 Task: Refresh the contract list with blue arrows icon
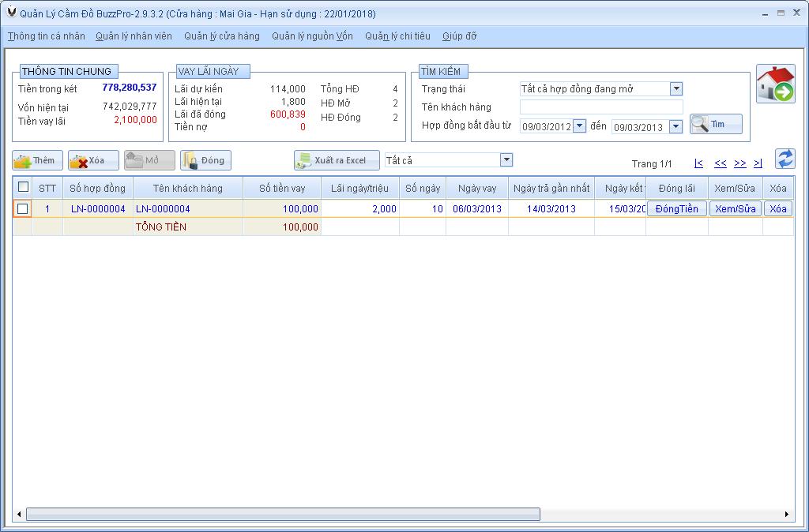(x=785, y=159)
